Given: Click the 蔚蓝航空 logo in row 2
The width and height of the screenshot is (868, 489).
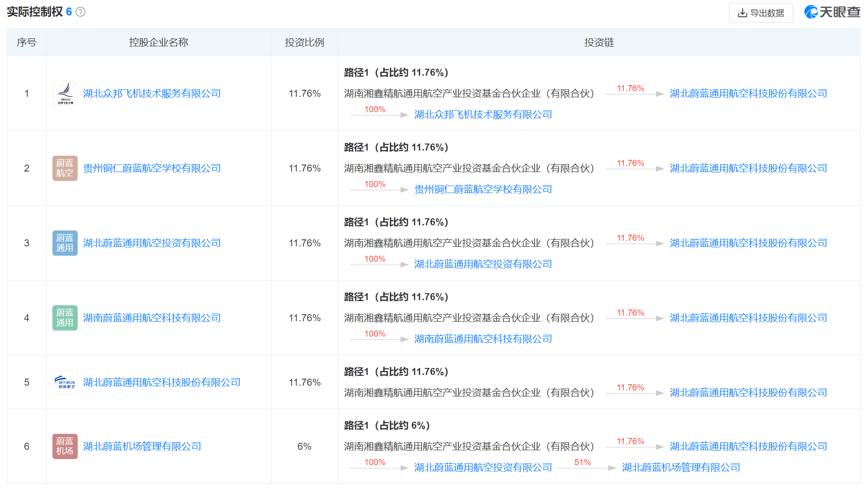Looking at the screenshot, I should 65,168.
